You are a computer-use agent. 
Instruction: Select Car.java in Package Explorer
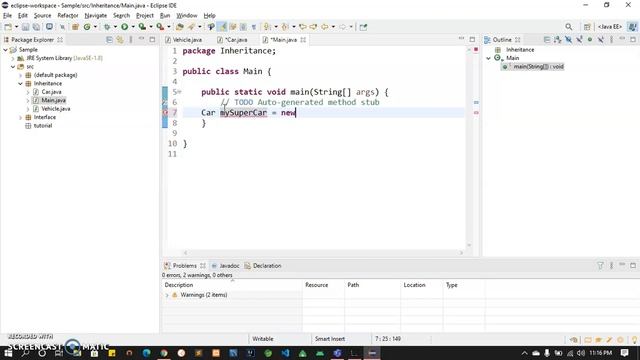click(x=51, y=92)
